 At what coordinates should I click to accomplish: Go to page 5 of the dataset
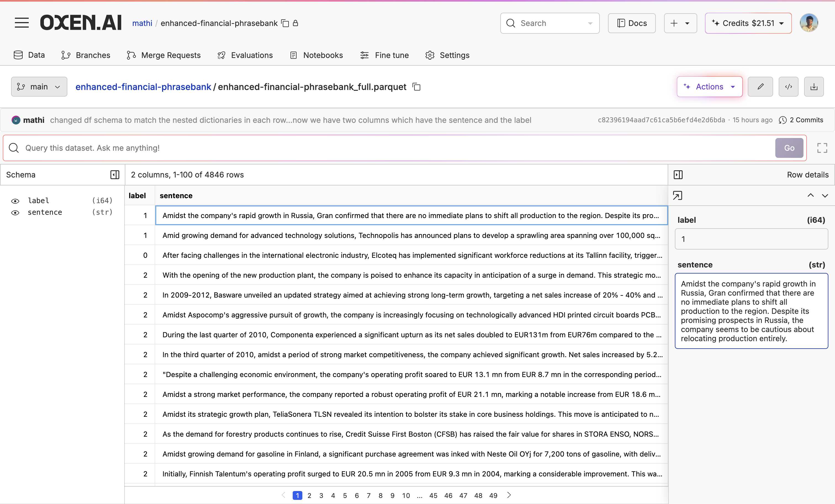(345, 495)
